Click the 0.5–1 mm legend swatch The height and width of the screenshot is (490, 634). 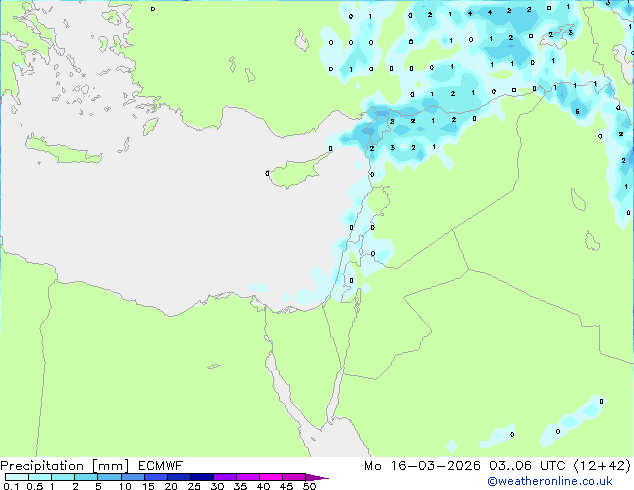(40, 477)
